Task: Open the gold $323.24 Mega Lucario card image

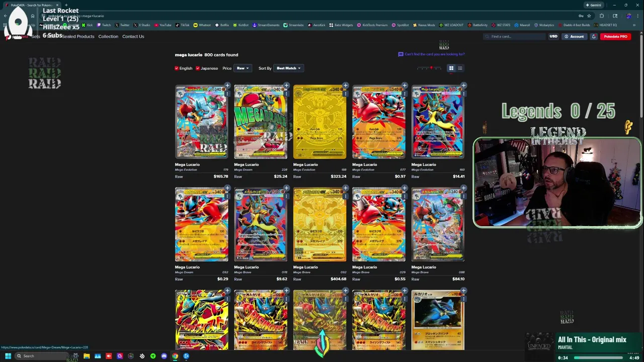Action: 319,122
